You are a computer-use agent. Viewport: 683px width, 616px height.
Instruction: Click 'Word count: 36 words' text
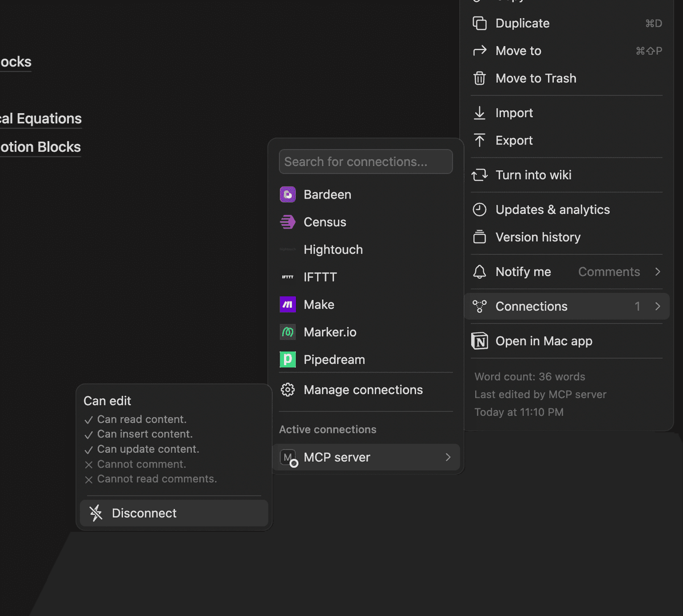click(530, 377)
